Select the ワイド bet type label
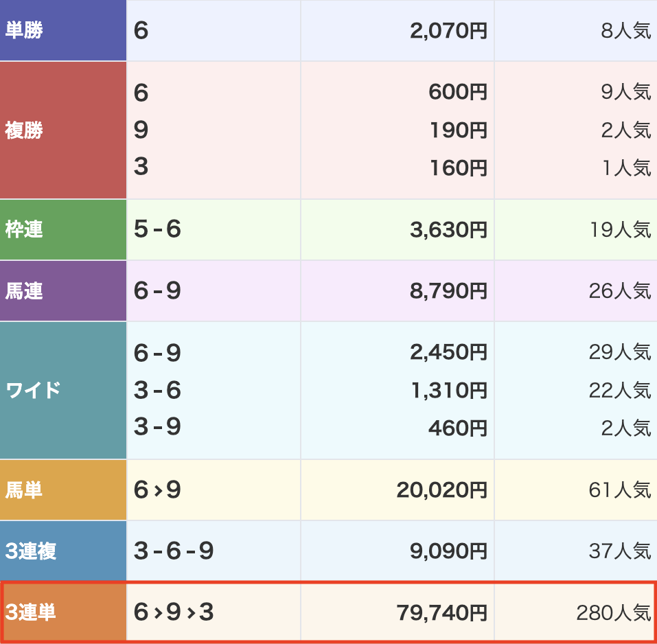657x644 pixels. [33, 390]
